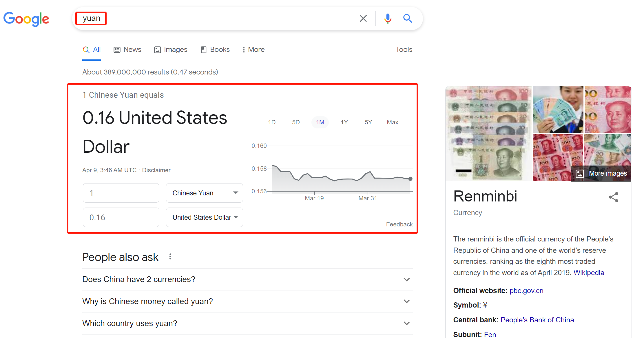Click the blue magnifier search button
This screenshot has height=338, width=644.
[x=408, y=19]
